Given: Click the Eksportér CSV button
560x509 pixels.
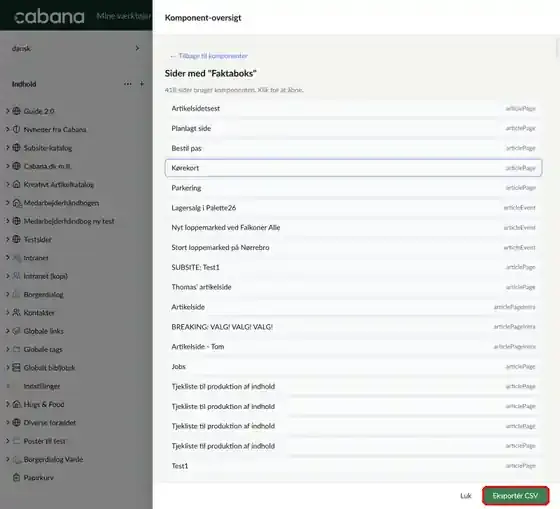Looking at the screenshot, I should [x=515, y=496].
